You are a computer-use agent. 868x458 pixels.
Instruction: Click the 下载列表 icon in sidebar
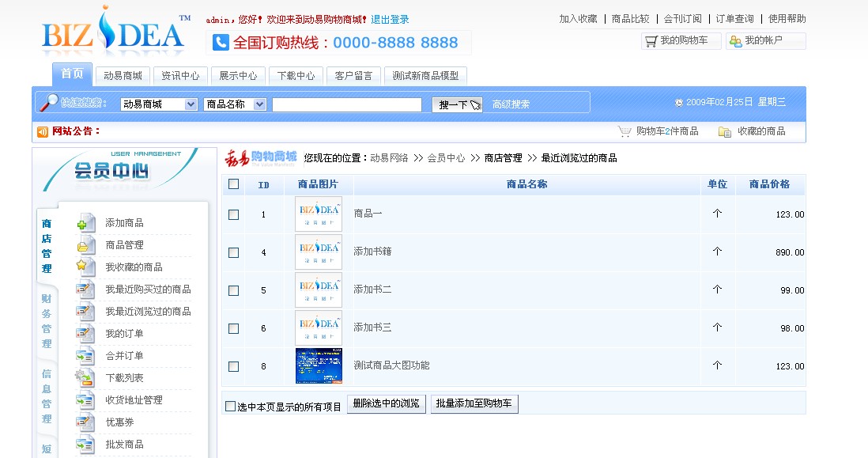85,378
